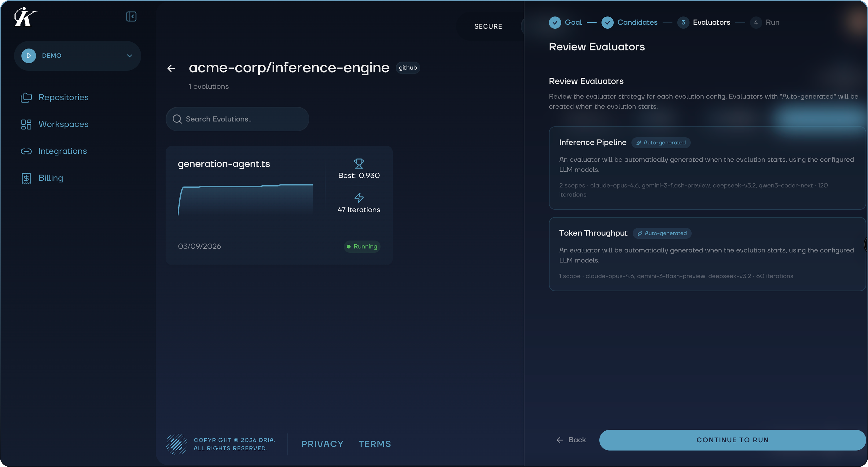Select the Workspaces icon in sidebar
The width and height of the screenshot is (868, 467).
point(26,124)
